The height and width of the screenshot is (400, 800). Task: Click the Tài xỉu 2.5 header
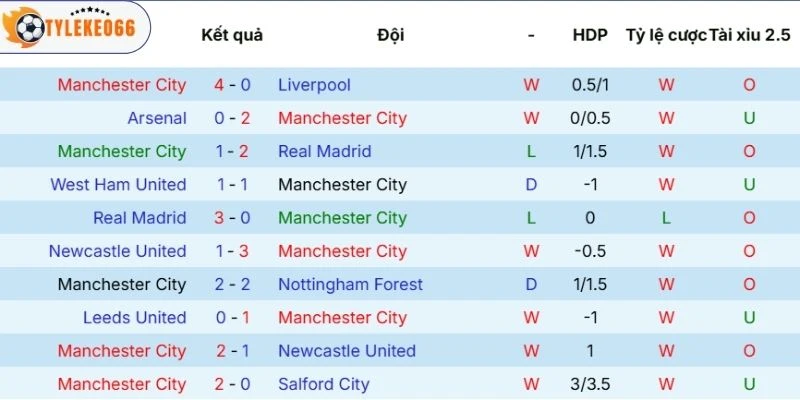(x=749, y=35)
